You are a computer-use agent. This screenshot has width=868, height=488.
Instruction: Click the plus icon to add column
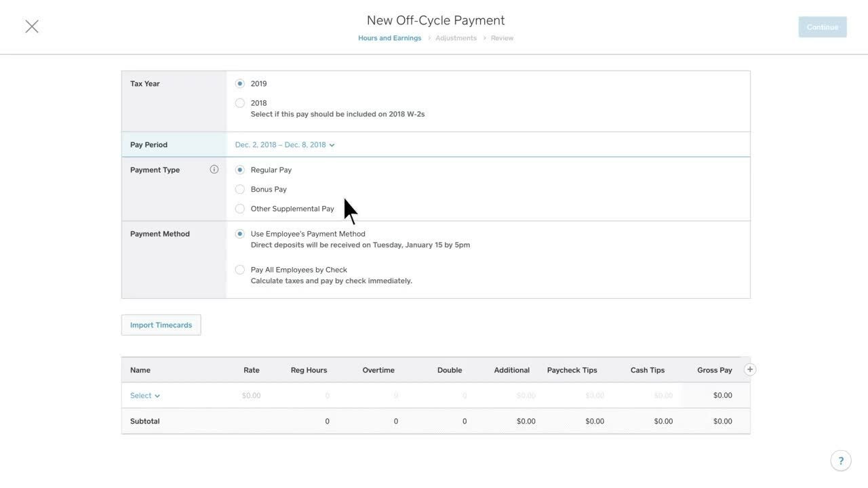click(749, 369)
